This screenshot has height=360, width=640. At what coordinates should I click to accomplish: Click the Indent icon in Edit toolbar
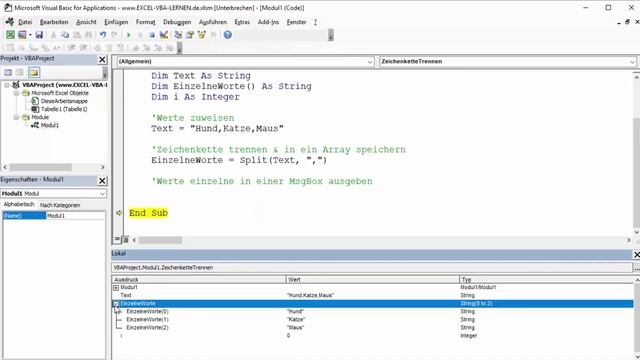tap(72, 48)
